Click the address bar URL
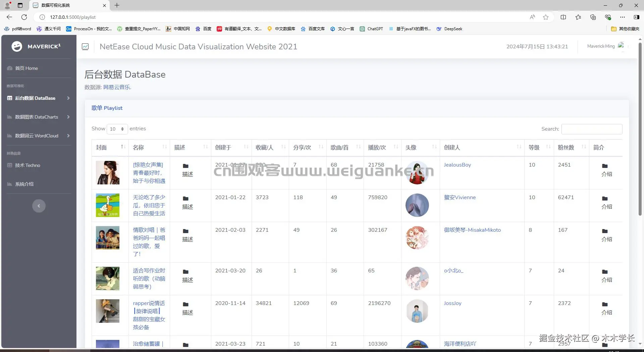The width and height of the screenshot is (644, 352). [x=73, y=17]
